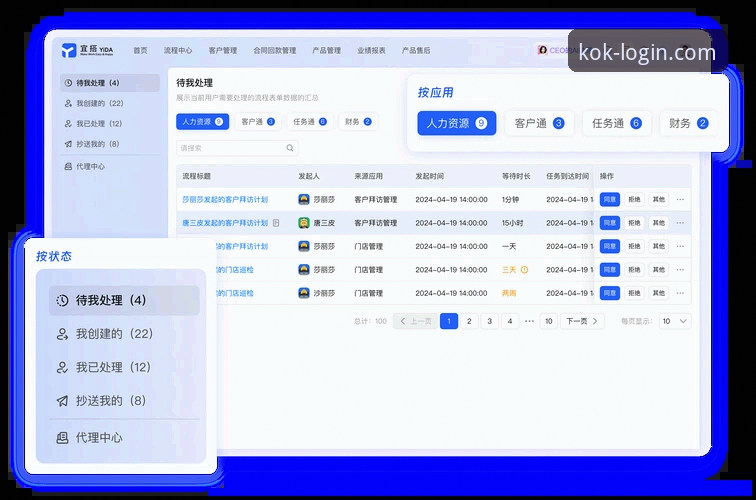Click the magnifier icon in the search box

point(290,148)
